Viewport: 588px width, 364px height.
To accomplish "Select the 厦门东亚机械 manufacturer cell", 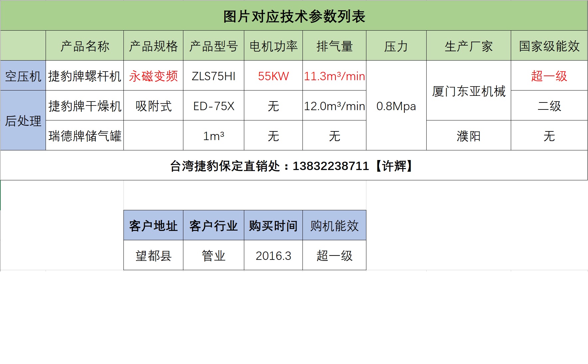I will click(469, 91).
